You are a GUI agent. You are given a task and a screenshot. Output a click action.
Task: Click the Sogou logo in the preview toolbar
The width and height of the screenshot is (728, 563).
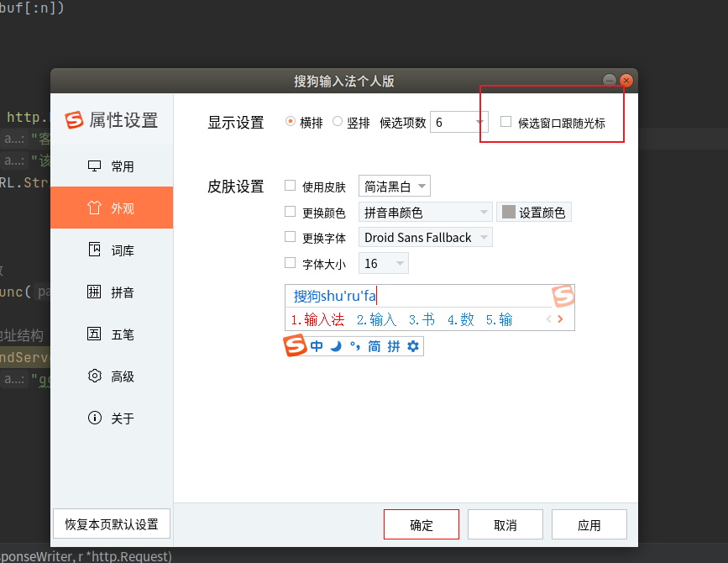tap(296, 345)
